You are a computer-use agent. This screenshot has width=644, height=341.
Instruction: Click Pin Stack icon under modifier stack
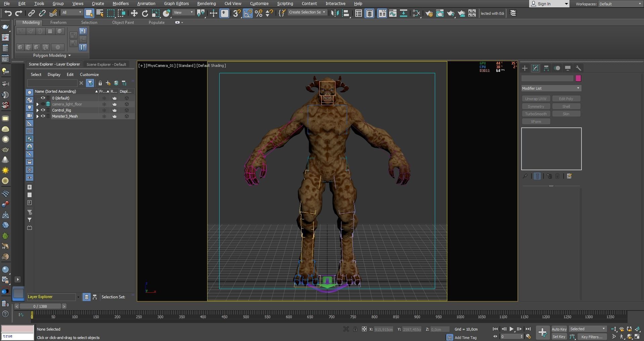525,176
